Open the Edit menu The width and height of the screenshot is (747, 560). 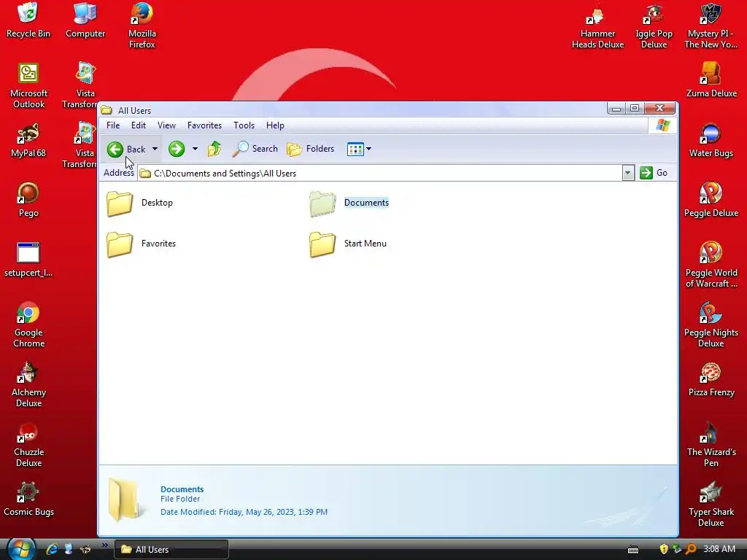pos(138,125)
